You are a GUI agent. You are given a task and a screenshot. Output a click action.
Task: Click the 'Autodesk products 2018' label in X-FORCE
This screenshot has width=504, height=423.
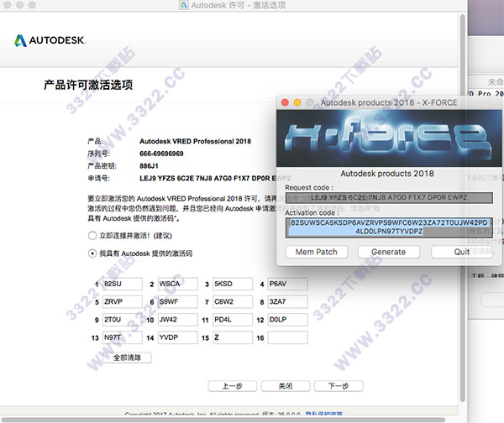387,174
